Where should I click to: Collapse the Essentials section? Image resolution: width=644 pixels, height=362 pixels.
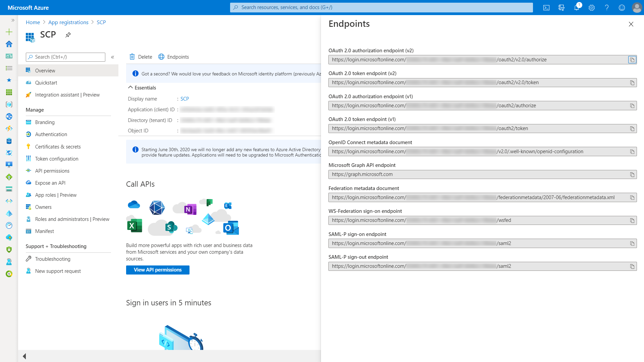(131, 87)
